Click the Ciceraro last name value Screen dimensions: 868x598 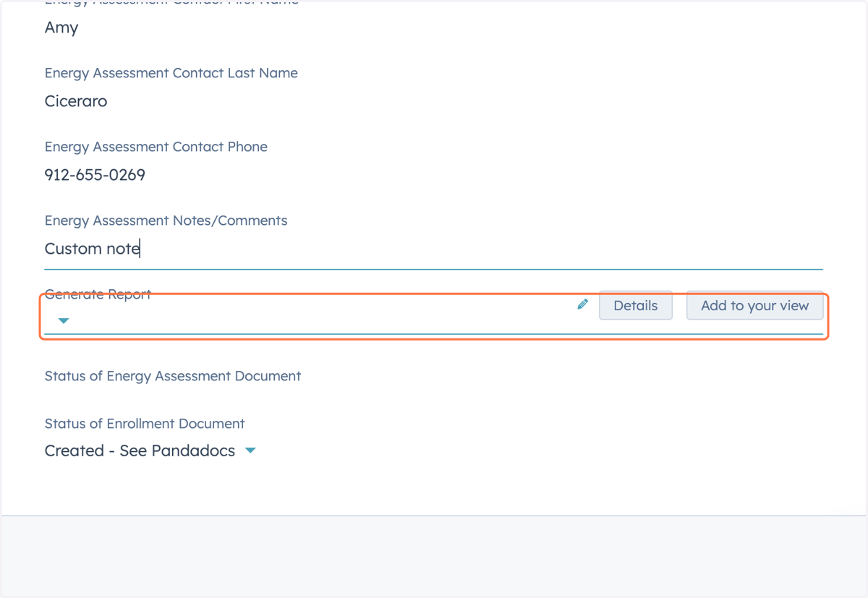click(76, 101)
